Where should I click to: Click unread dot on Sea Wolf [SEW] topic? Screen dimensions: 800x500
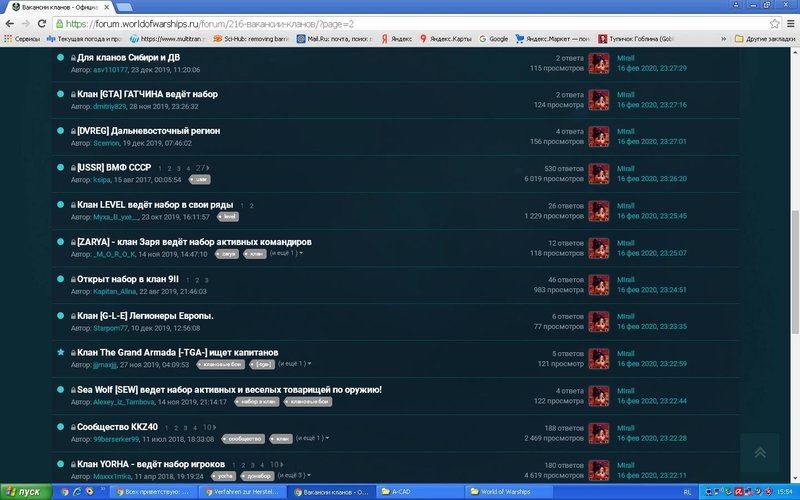(x=60, y=389)
